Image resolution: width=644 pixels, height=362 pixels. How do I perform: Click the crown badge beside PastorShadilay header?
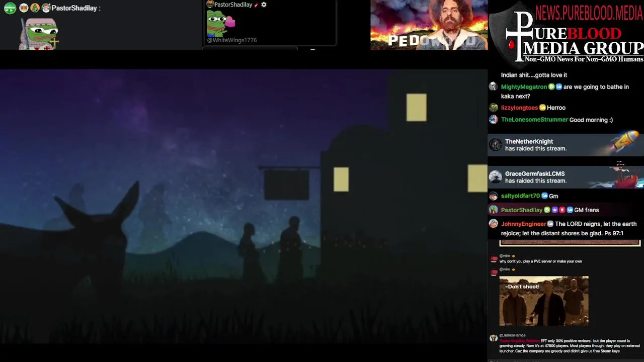point(24,8)
